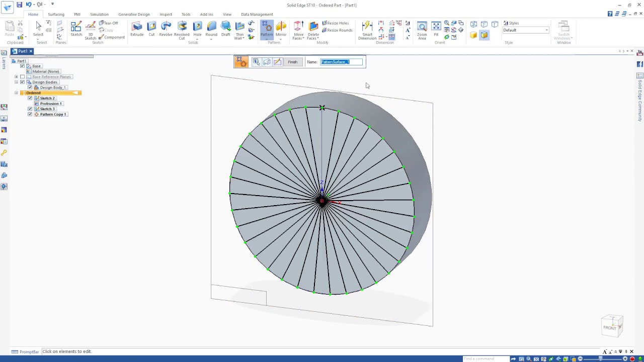This screenshot has width=644, height=362.
Task: Activate the Smart Dimension tool
Action: (x=367, y=30)
